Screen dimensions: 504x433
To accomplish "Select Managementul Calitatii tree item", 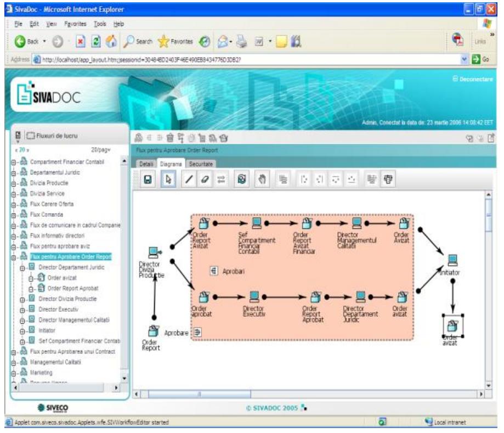I will coord(55,362).
